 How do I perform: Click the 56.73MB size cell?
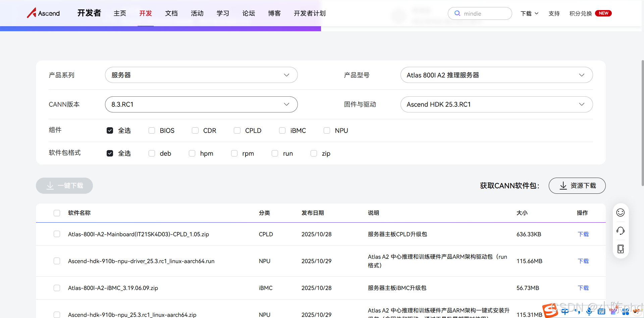(528, 288)
